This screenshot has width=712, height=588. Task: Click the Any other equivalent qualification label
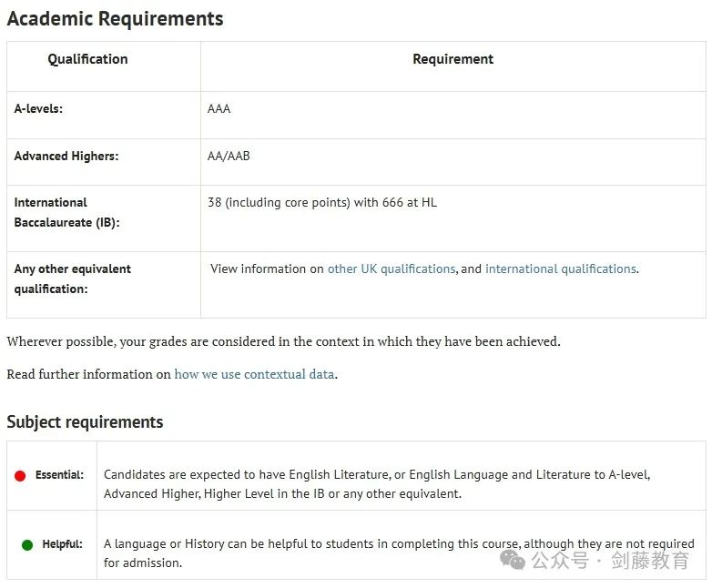pos(73,279)
